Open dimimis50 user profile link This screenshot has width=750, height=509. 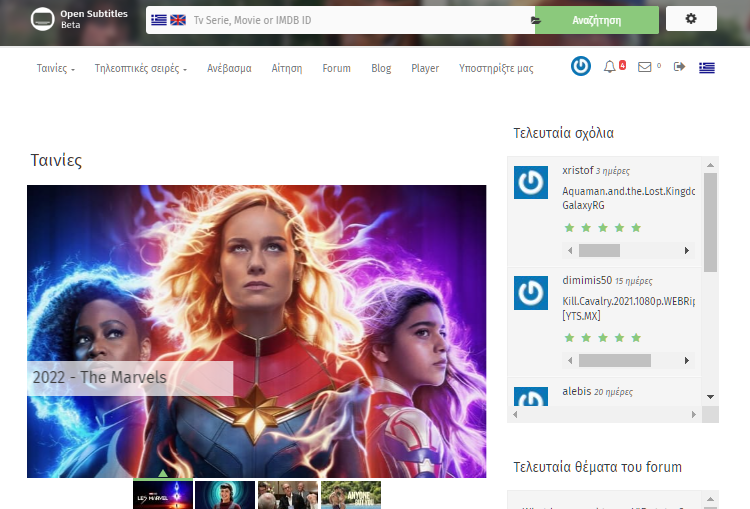[587, 280]
